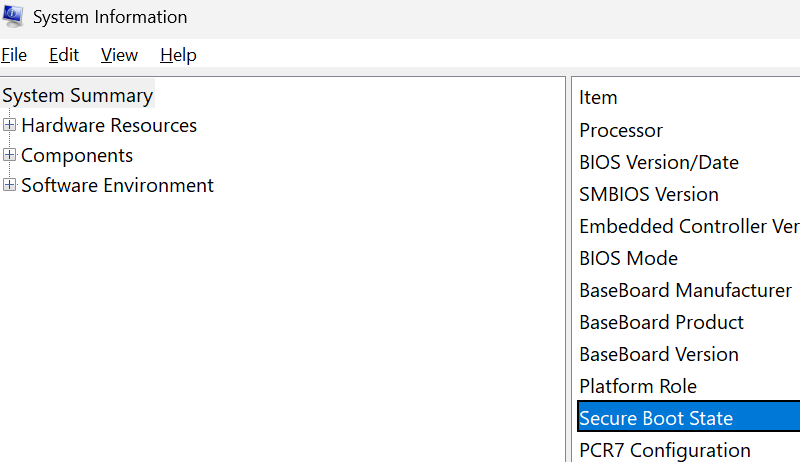Select the Platform Role row
The width and height of the screenshot is (800, 462).
[x=689, y=387]
